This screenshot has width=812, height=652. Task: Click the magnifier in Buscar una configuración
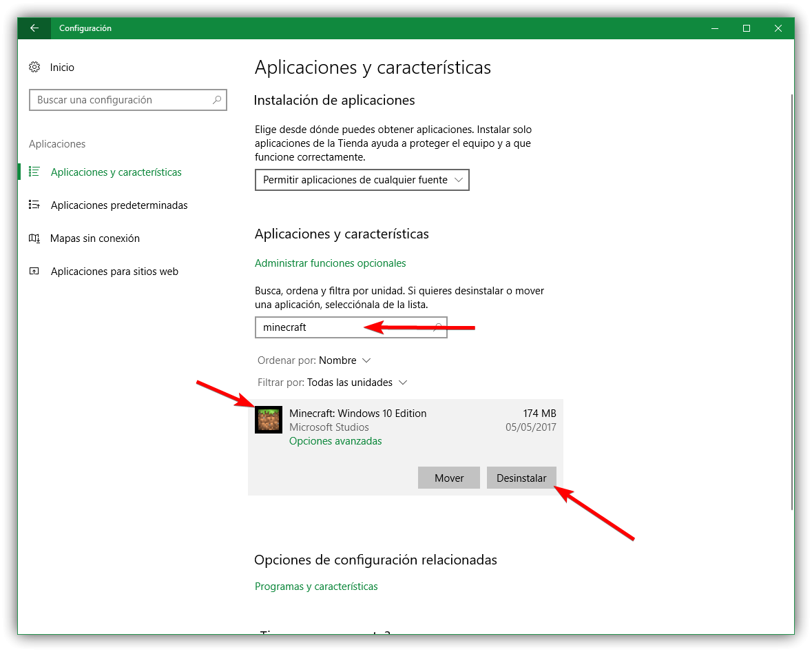tap(217, 99)
